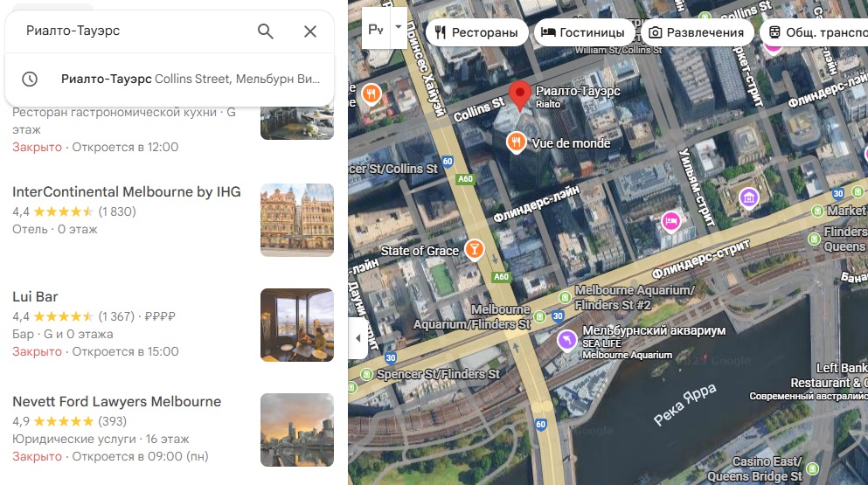The width and height of the screenshot is (868, 485).
Task: Click Casino East/Queens Bridge St stop icon
Action: (812, 469)
